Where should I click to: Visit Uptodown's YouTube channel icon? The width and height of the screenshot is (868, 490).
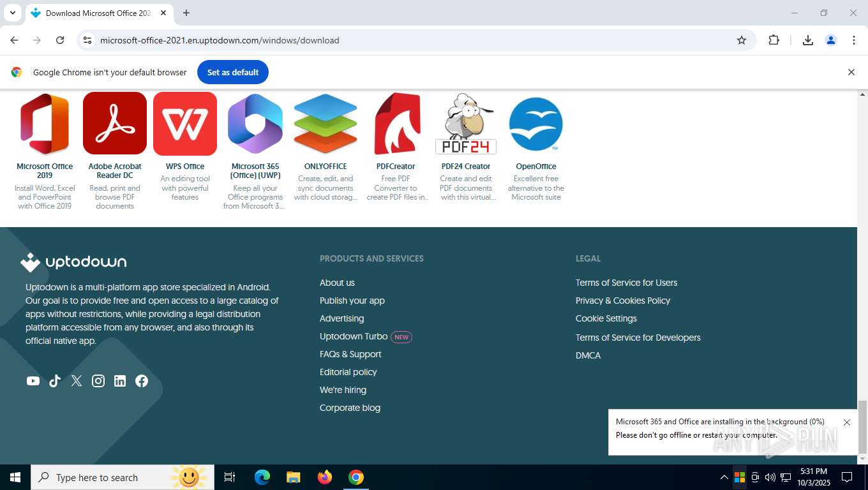(x=33, y=381)
